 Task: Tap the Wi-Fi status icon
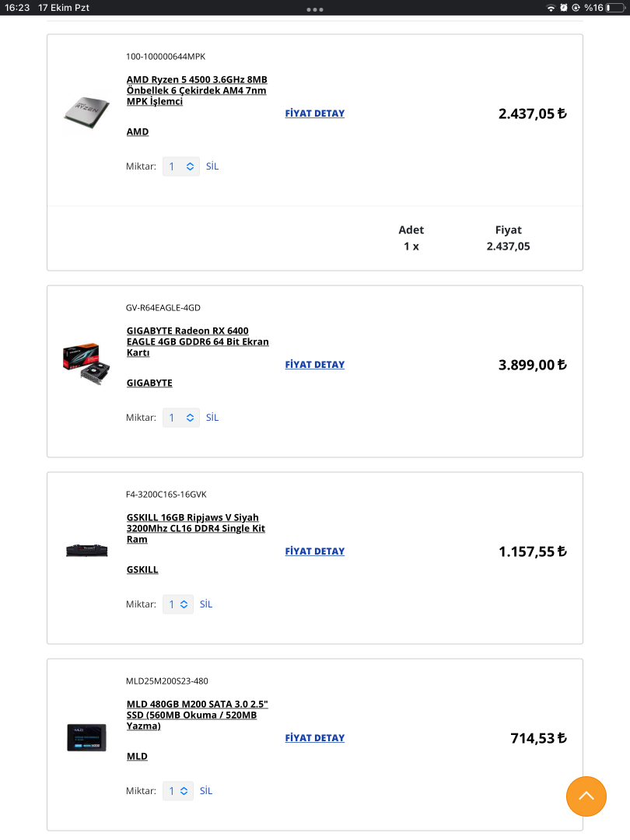tap(551, 8)
